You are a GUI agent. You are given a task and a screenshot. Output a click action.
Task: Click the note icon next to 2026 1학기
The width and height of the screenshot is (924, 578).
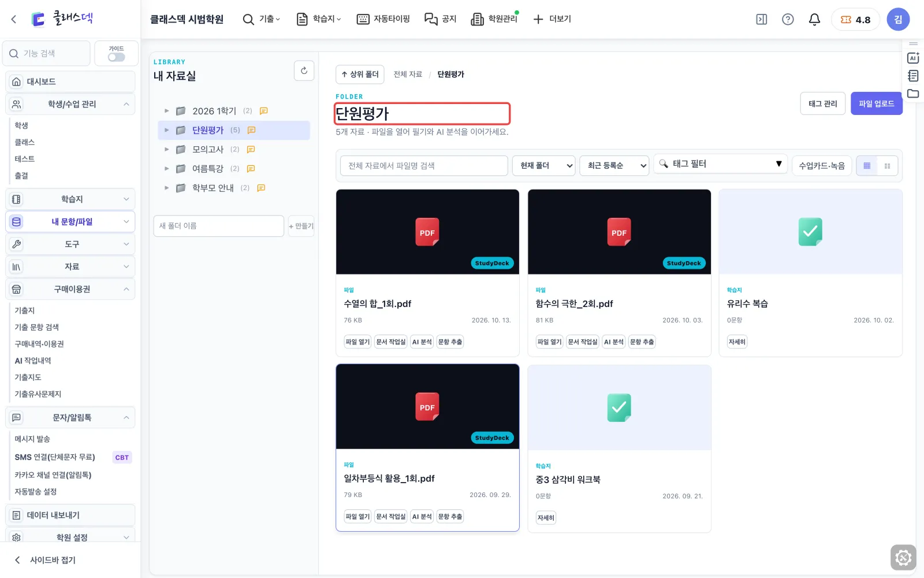coord(263,111)
